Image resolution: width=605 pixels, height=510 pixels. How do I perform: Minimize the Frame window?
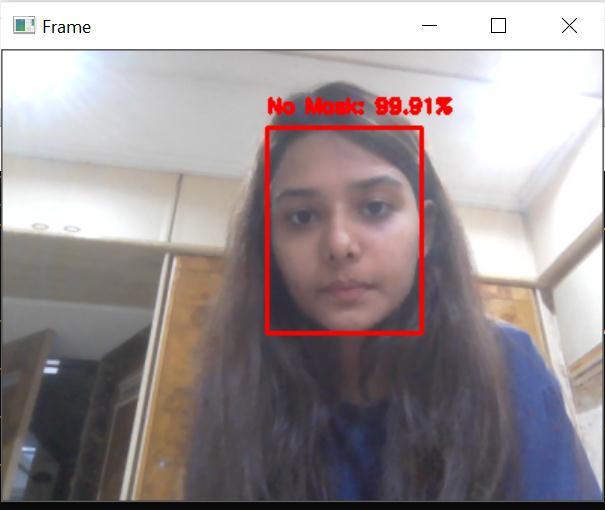coord(429,26)
